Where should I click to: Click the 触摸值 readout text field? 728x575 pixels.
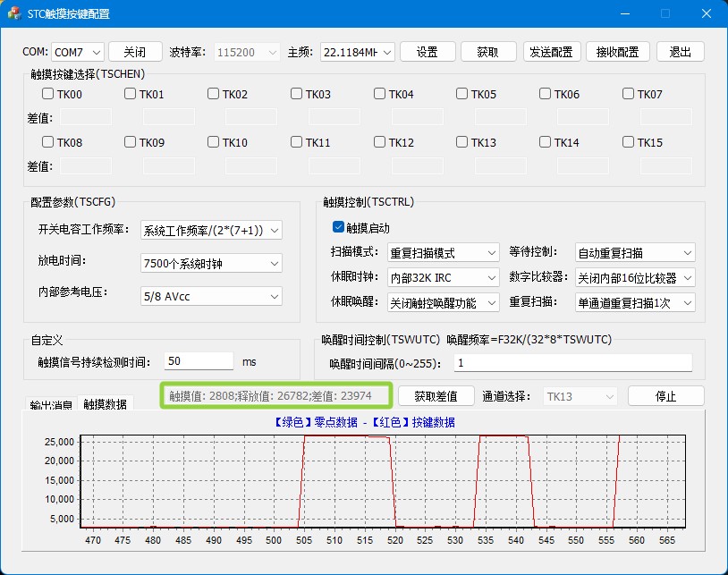(276, 395)
